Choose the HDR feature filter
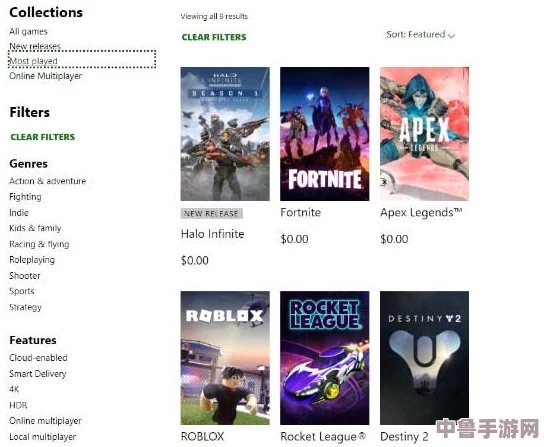The width and height of the screenshot is (544, 447). click(x=18, y=405)
